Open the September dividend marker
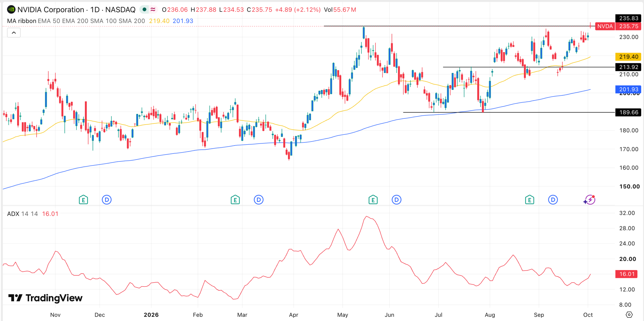 pos(553,200)
